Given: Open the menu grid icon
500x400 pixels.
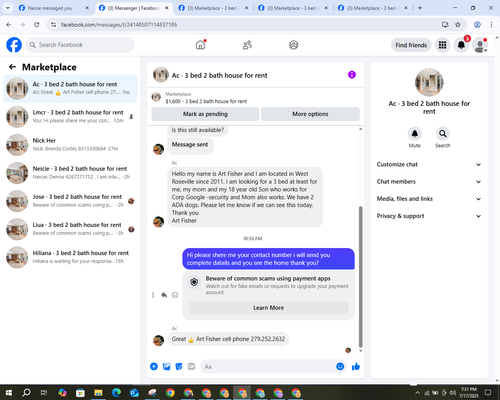Looking at the screenshot, I should pyautogui.click(x=442, y=45).
